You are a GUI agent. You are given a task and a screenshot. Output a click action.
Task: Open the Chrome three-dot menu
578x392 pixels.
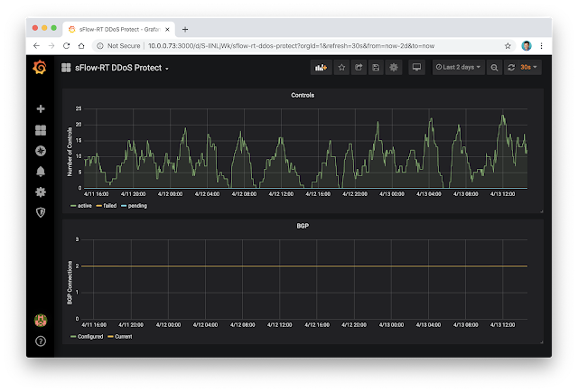tap(541, 46)
